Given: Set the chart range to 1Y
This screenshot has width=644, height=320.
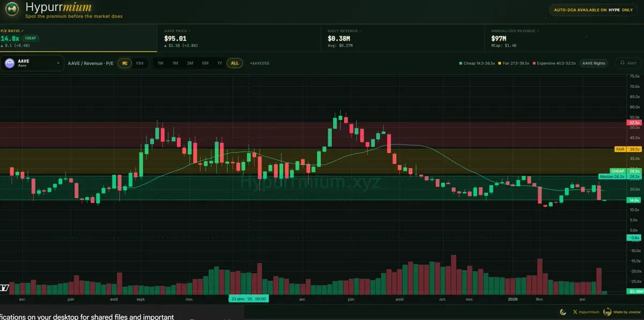Looking at the screenshot, I should tap(219, 63).
